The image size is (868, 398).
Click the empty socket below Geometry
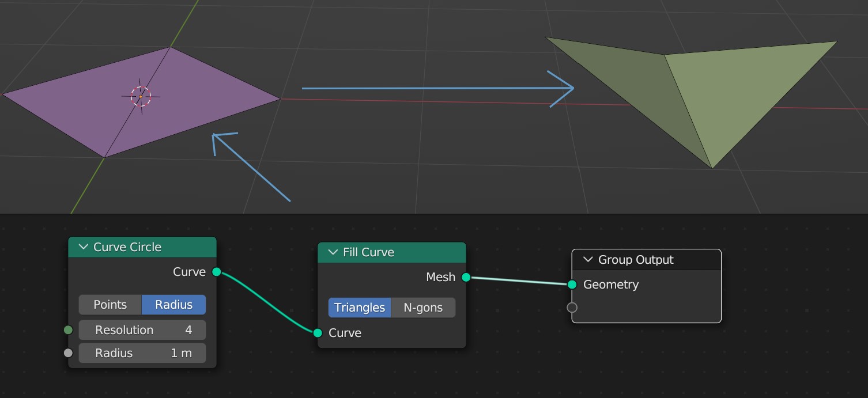tap(572, 308)
